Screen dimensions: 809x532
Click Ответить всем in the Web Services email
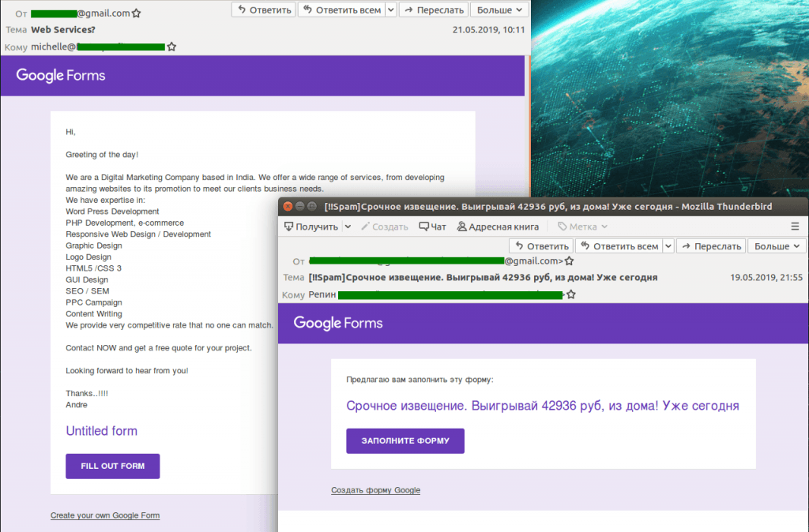pyautogui.click(x=342, y=10)
